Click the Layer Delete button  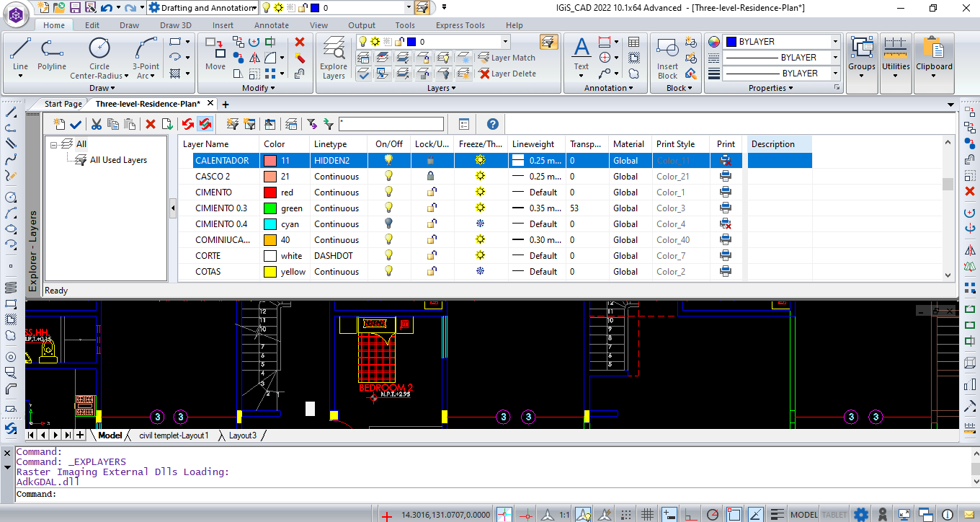[x=507, y=74]
